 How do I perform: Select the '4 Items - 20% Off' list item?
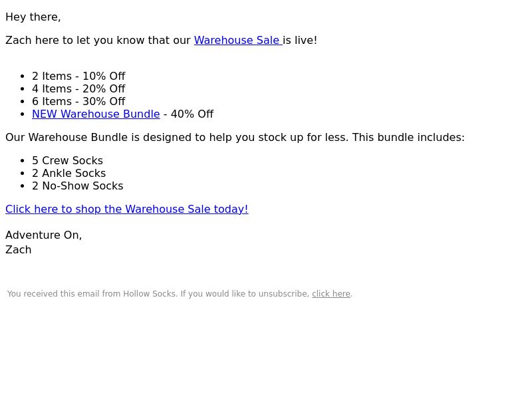pyautogui.click(x=78, y=88)
